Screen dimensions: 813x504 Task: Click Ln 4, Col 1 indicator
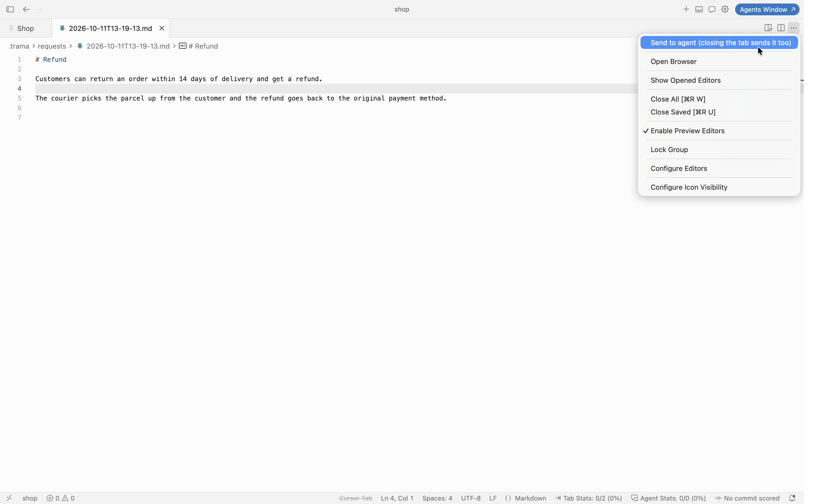pyautogui.click(x=397, y=498)
